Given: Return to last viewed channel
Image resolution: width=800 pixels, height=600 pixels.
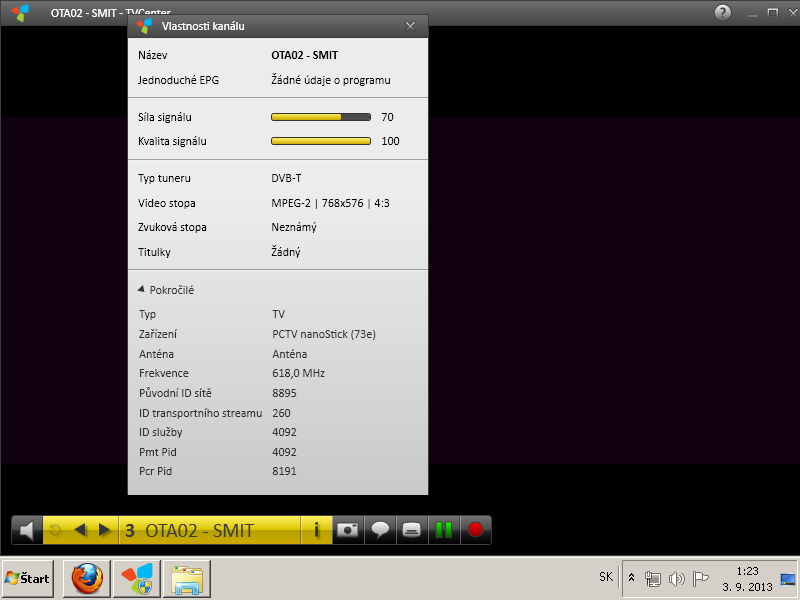Looking at the screenshot, I should tap(56, 530).
